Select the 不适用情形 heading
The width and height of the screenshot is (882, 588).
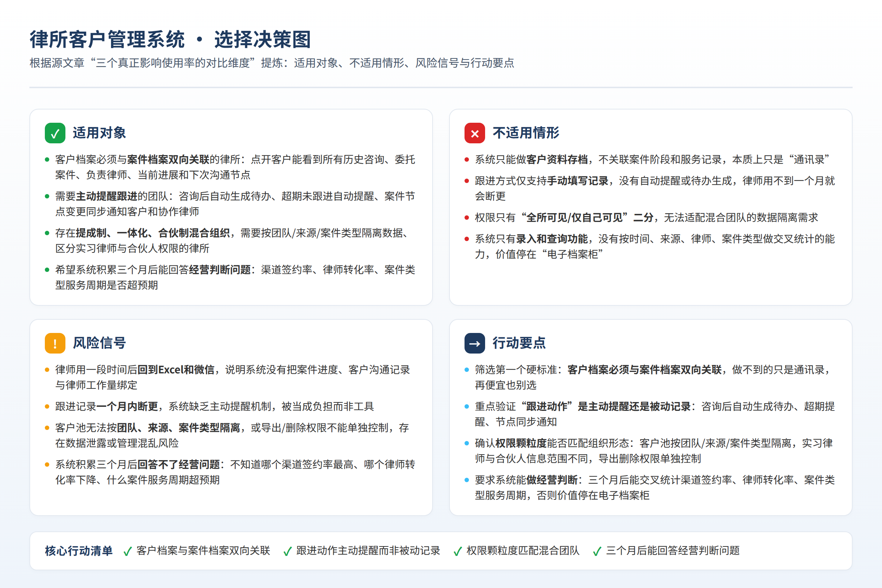[526, 133]
